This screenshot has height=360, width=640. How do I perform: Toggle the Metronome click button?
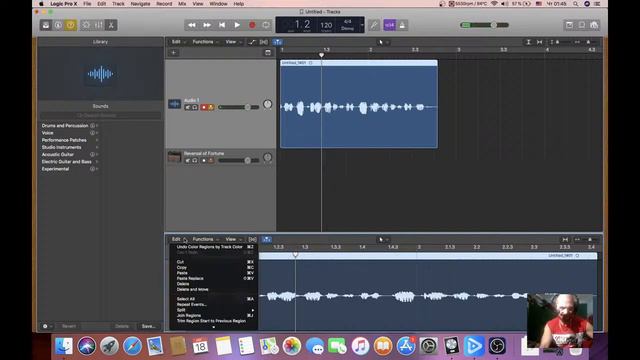tap(402, 25)
